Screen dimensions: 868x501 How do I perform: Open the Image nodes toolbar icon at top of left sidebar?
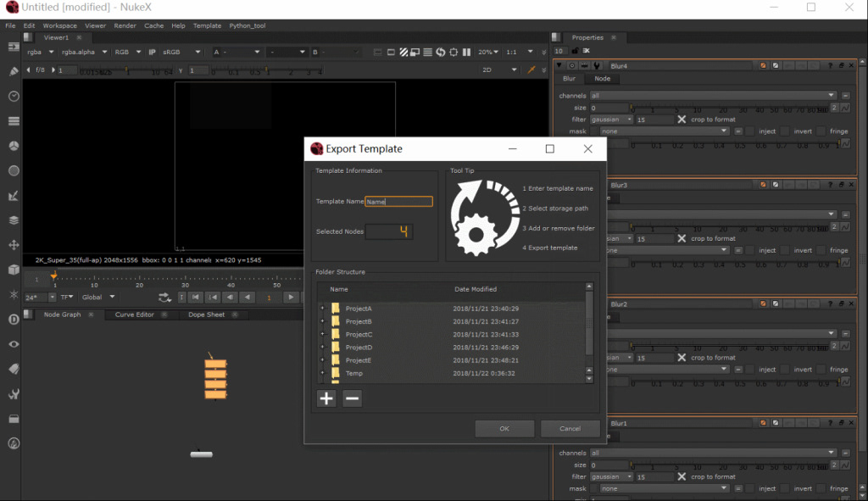[14, 47]
